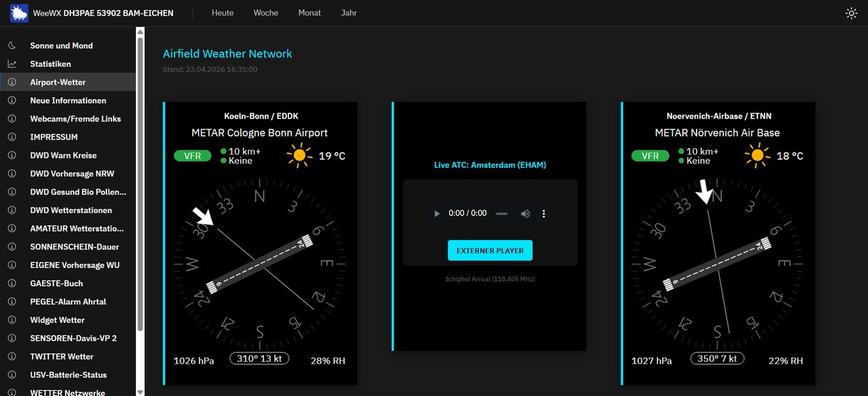Viewport: 868px width, 396px height.
Task: Click METAR Nörvenich Air Base title
Action: click(x=717, y=133)
